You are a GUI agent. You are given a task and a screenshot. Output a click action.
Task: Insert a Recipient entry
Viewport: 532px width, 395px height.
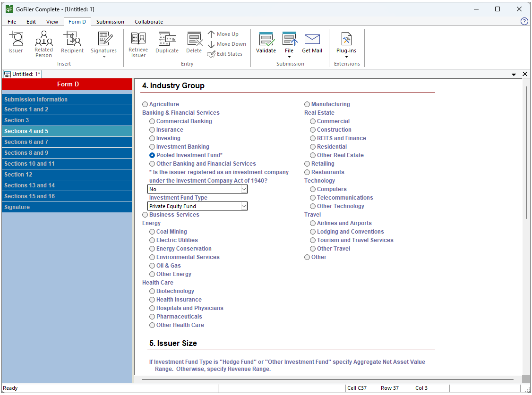click(72, 42)
